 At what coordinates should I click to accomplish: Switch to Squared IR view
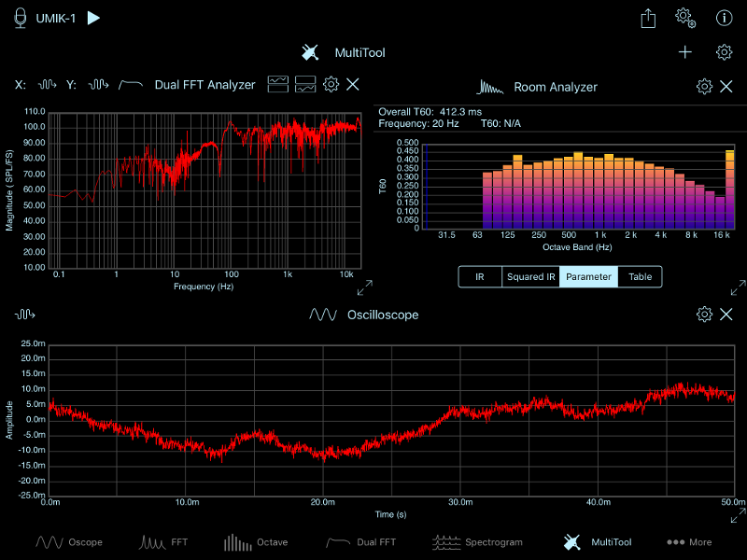pos(529,277)
